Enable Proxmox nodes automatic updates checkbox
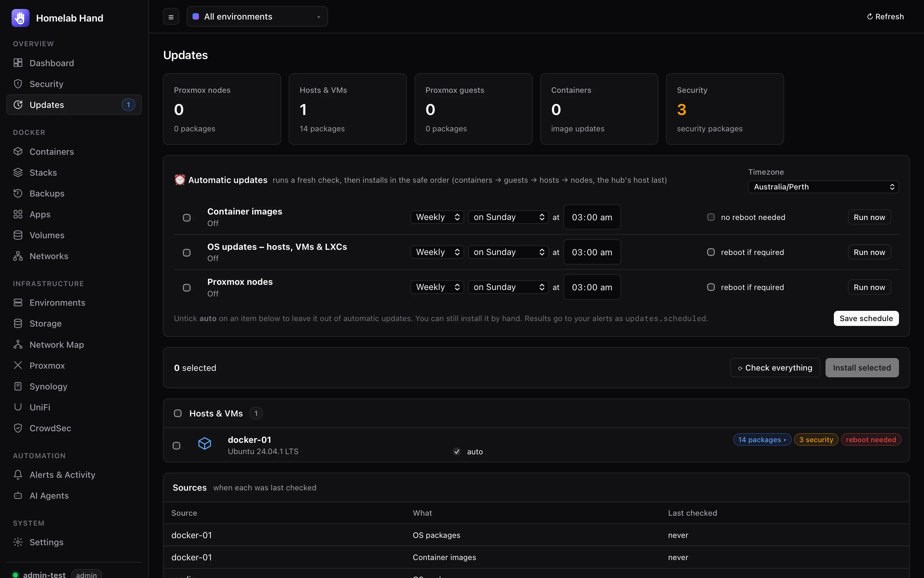This screenshot has width=924, height=578. (187, 287)
